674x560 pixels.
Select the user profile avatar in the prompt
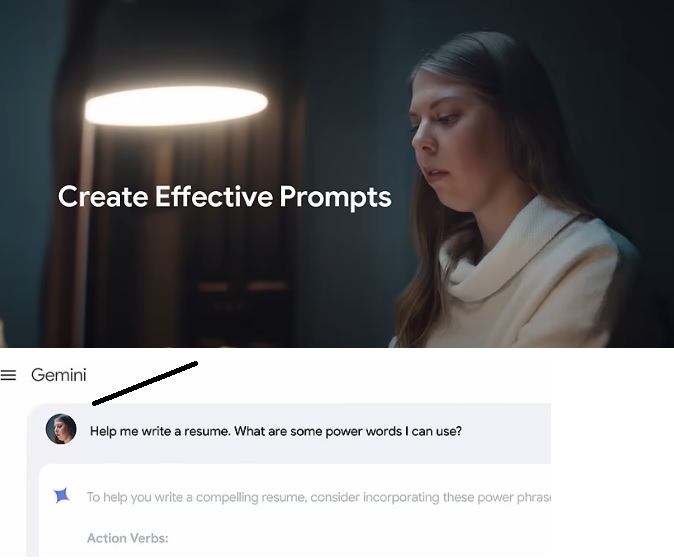[x=61, y=429]
